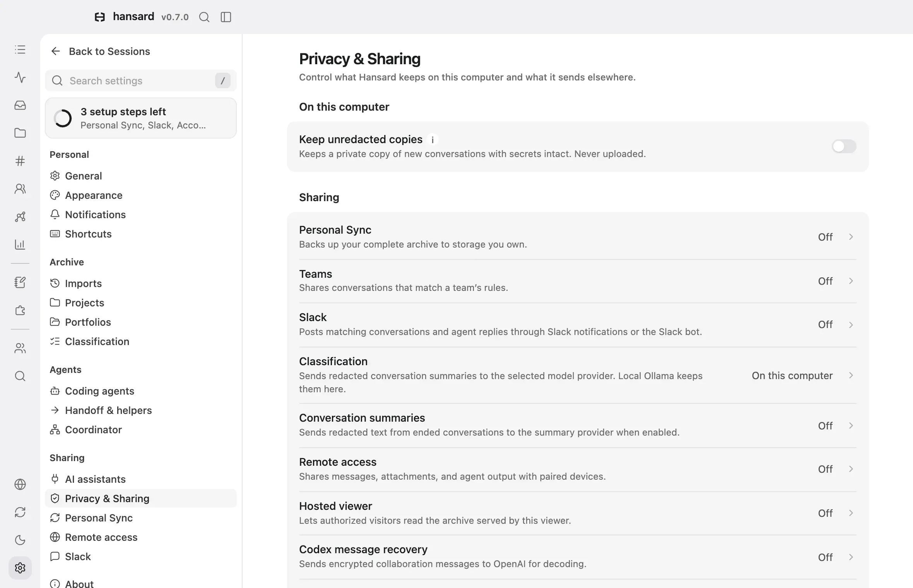Expand Hosted viewer row chevron

pyautogui.click(x=851, y=513)
